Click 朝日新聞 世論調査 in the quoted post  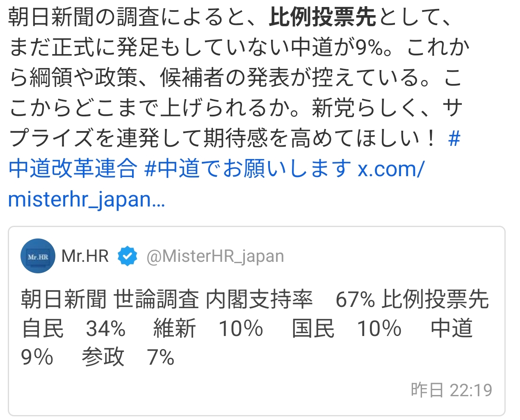pyautogui.click(x=110, y=299)
